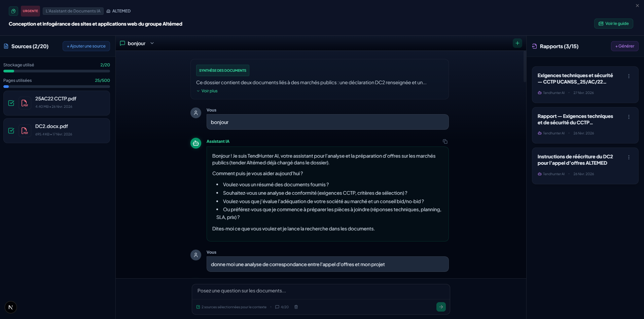Uncheck the 25AC22 CCTP.pdf source checkbox
The image size is (644, 319).
pyautogui.click(x=11, y=103)
